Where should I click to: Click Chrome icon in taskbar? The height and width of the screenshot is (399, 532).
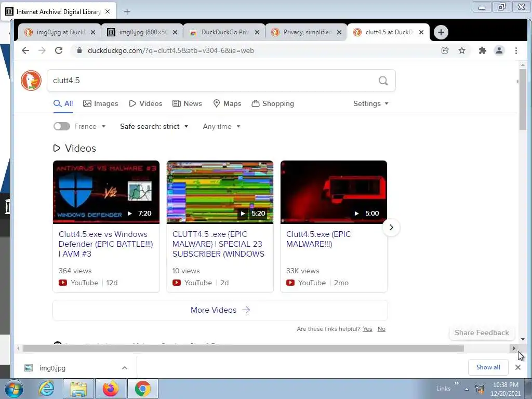pos(142,389)
